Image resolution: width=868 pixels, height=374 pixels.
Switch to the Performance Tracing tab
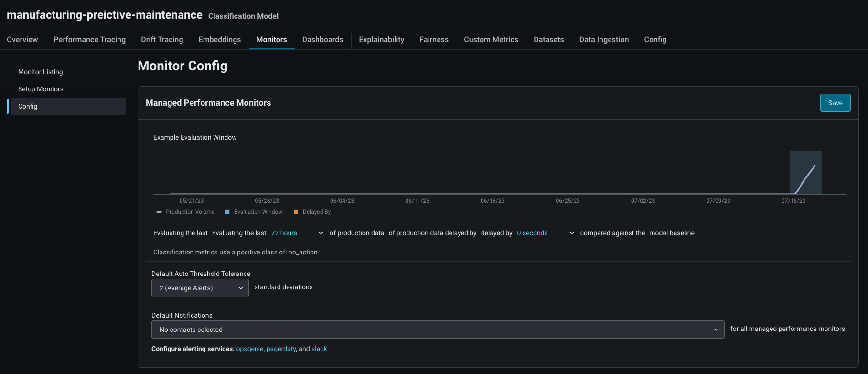[x=90, y=40]
